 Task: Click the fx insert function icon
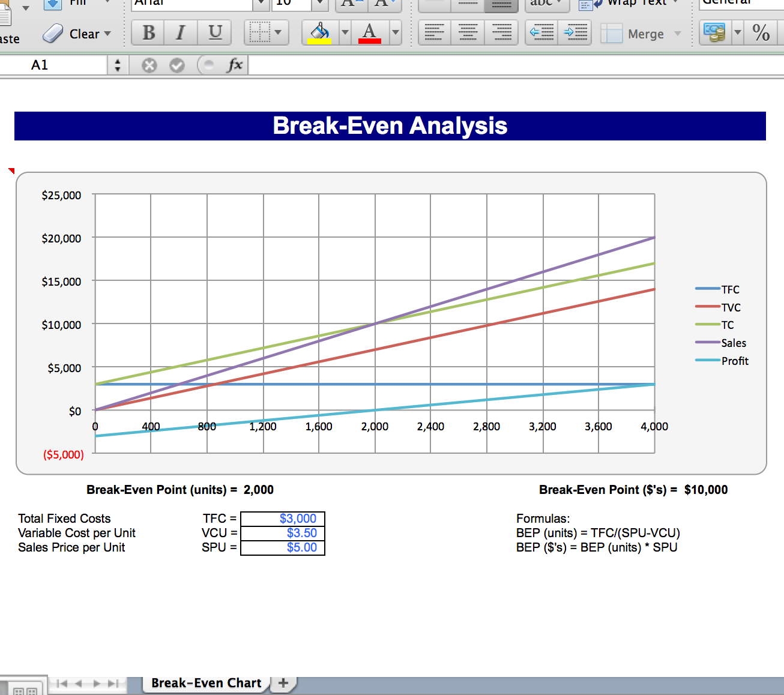[x=235, y=64]
